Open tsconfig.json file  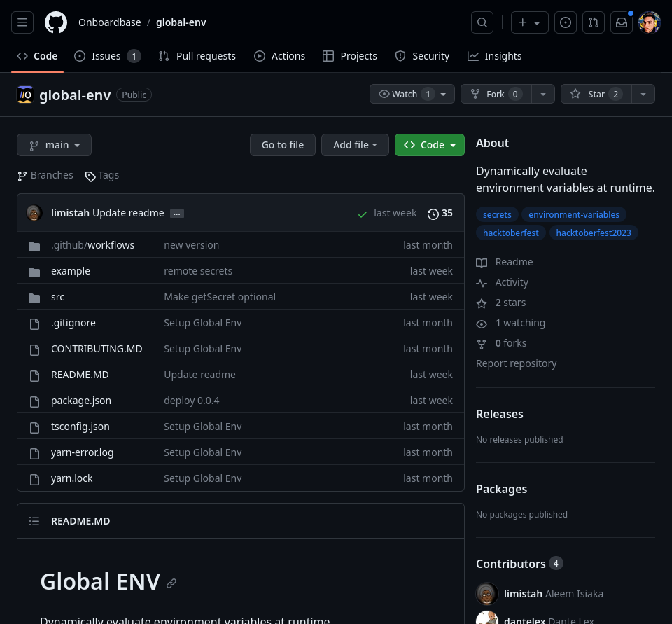point(80,427)
